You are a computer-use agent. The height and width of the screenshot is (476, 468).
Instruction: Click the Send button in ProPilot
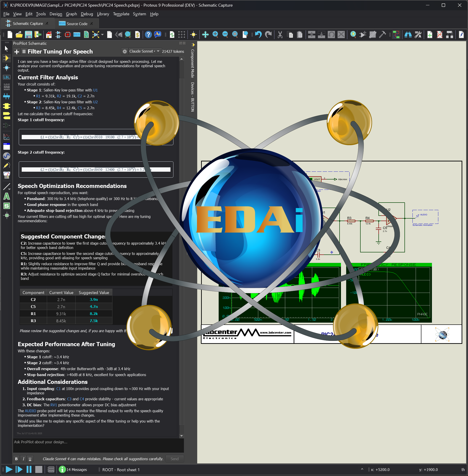175,459
